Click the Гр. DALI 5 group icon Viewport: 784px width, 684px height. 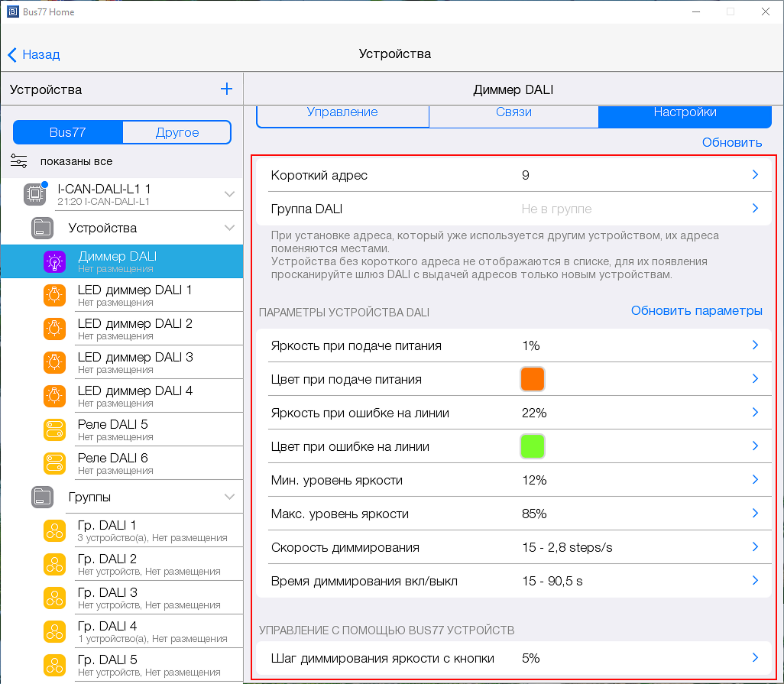coord(54,665)
